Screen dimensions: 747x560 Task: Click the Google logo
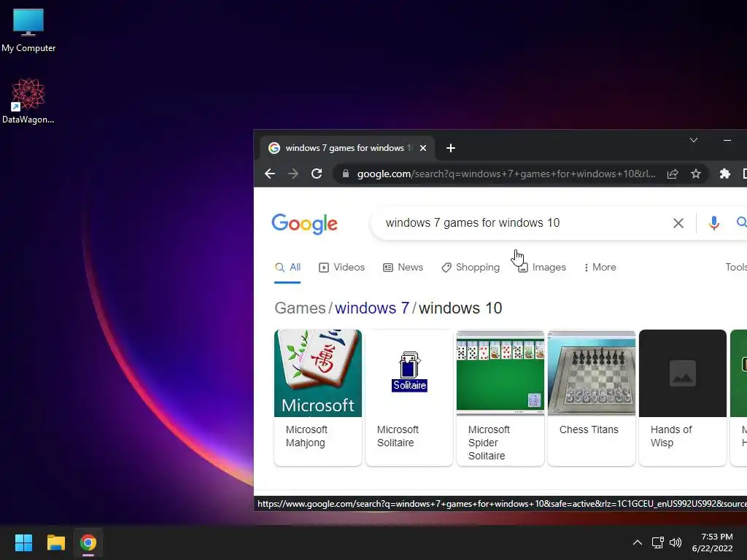(304, 224)
